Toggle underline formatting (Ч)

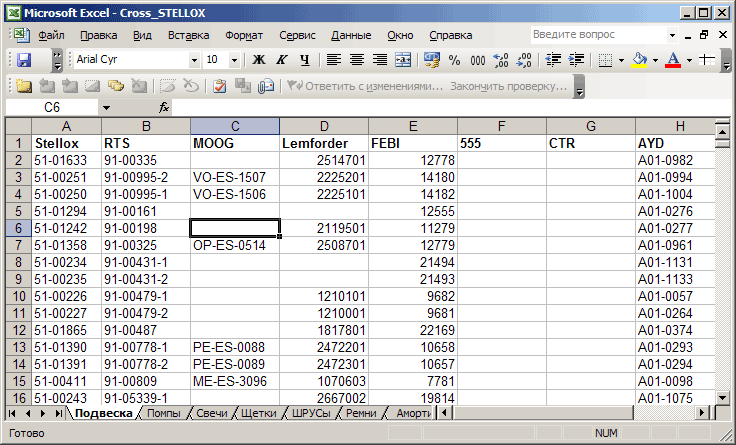pos(305,60)
